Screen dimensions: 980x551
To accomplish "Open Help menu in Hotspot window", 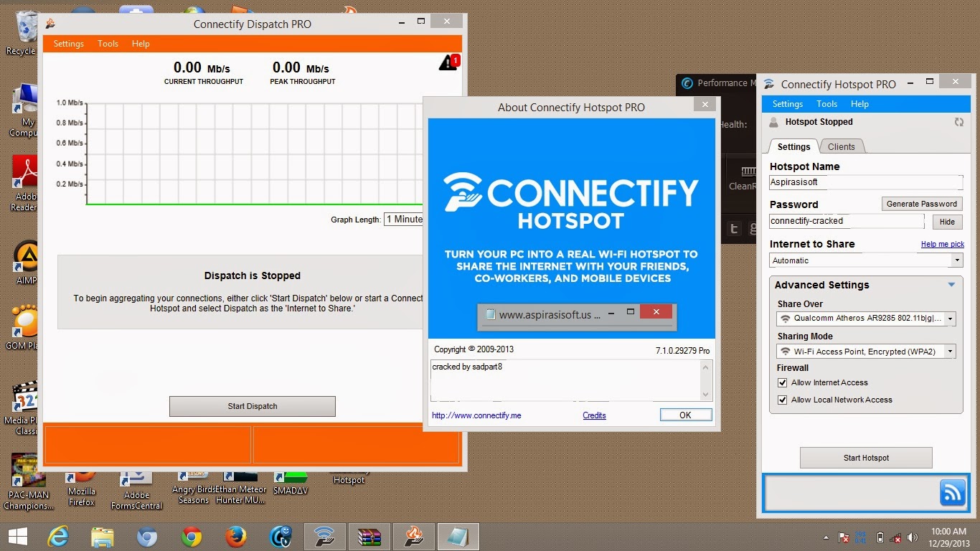I will (859, 104).
